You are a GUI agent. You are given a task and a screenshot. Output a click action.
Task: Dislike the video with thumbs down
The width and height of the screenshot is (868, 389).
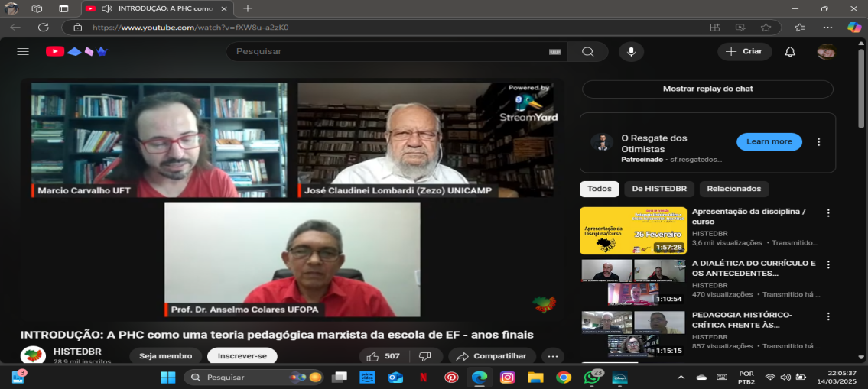tap(425, 356)
